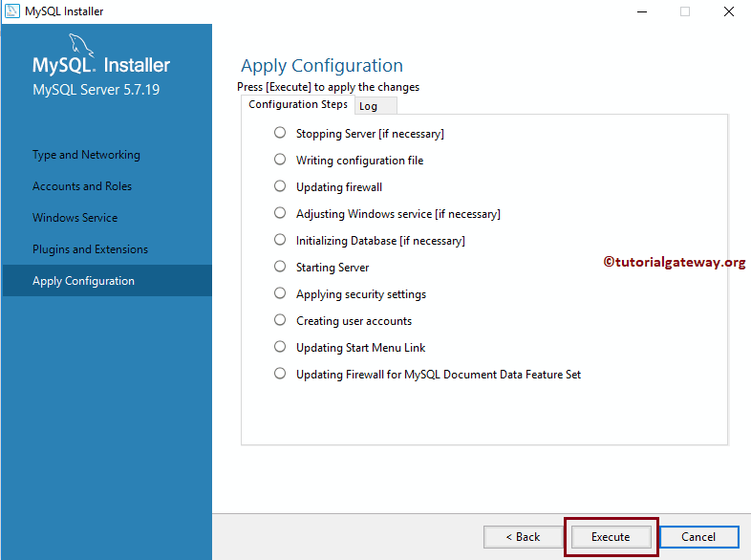Click the MySQL dolphin logo
751x560 pixels.
(x=84, y=46)
